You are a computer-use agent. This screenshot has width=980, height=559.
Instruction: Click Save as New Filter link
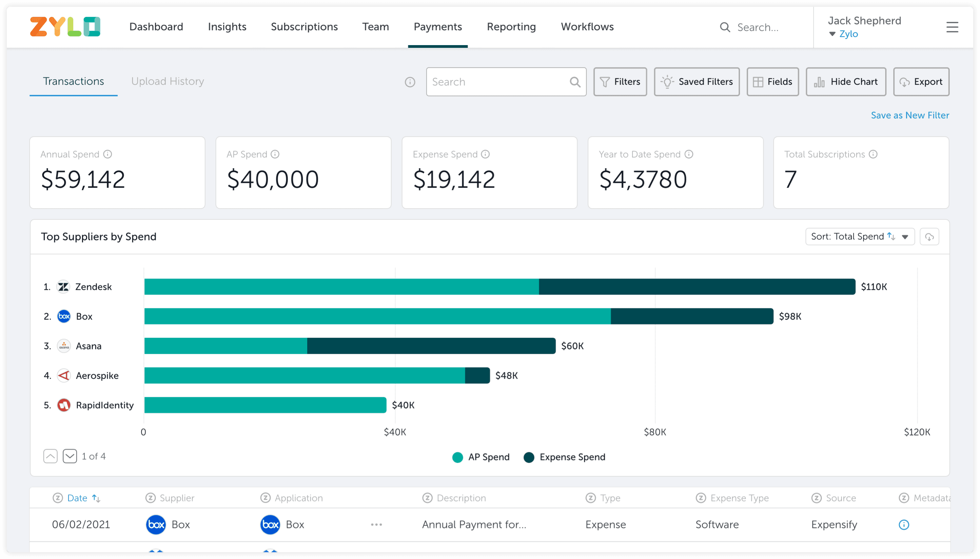pyautogui.click(x=909, y=115)
